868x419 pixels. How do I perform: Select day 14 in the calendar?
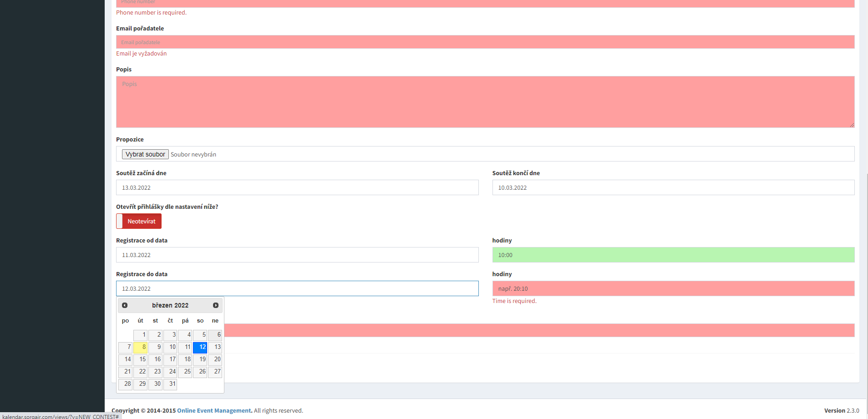(126, 360)
